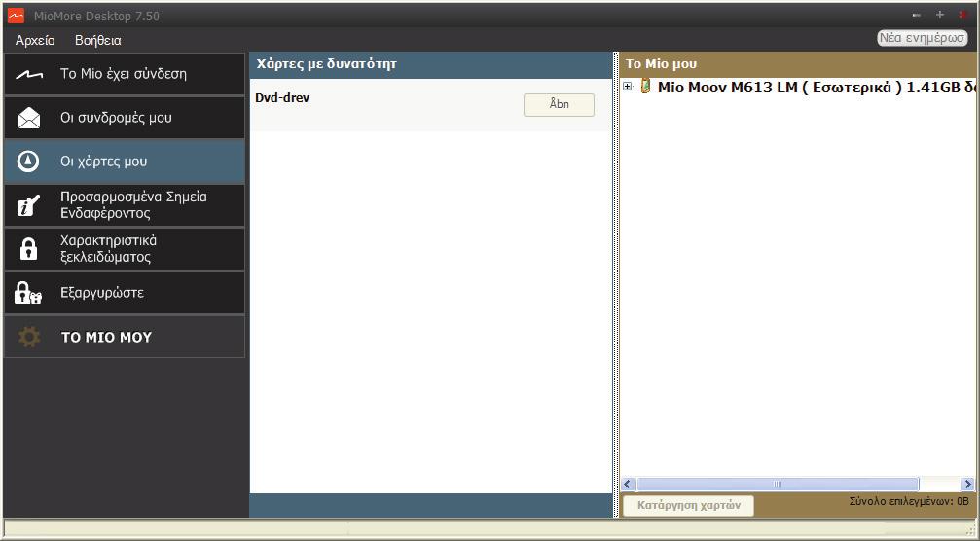Click the Σύνολο επιλεγμένων: 0B text
The height and width of the screenshot is (541, 980).
tap(909, 501)
